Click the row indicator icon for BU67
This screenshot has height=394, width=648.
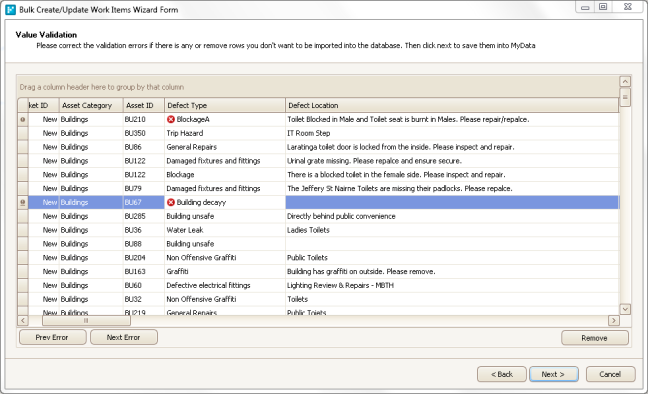(23, 202)
